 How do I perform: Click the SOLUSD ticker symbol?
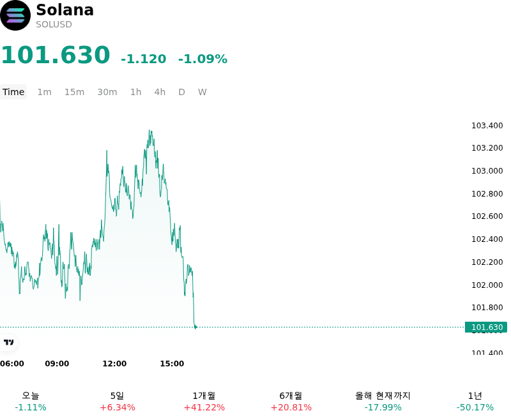tap(54, 24)
